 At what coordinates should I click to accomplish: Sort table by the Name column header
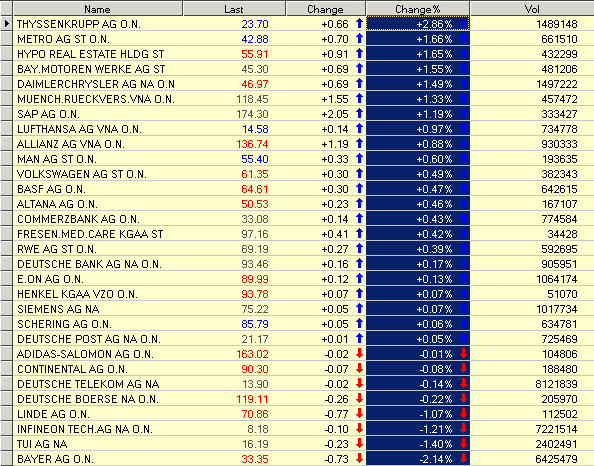point(98,9)
